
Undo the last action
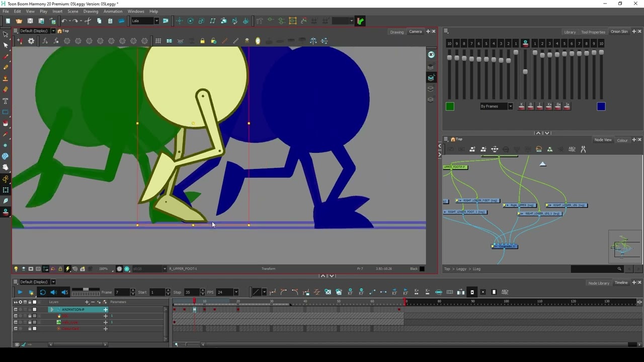pos(64,21)
